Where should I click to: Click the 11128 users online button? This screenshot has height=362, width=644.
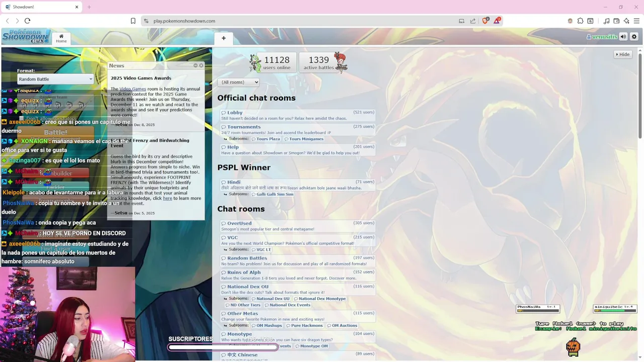[x=277, y=62]
